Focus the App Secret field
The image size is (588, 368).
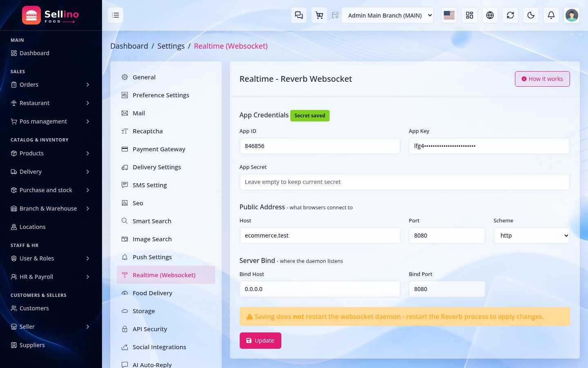(x=405, y=182)
